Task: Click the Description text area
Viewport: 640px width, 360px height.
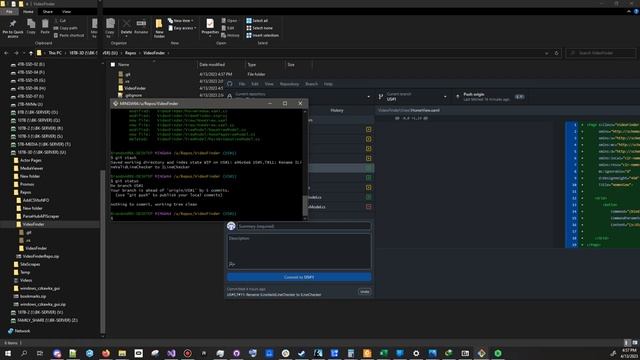Action: (299, 251)
